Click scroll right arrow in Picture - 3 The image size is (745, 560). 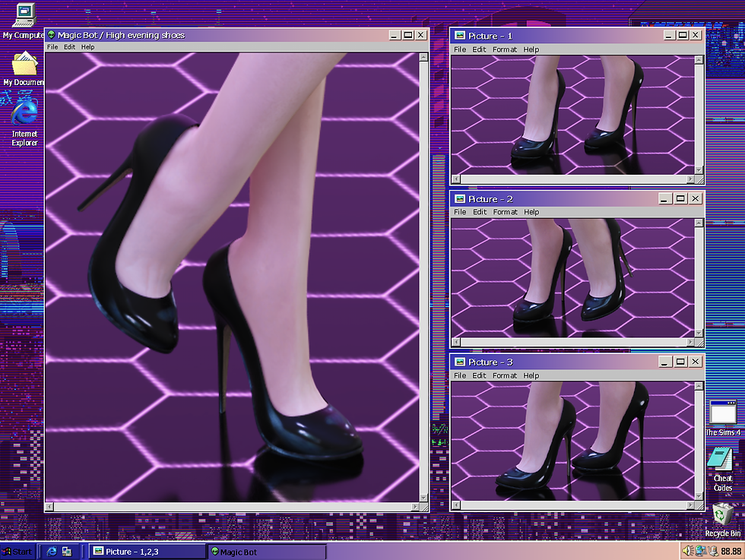(x=690, y=505)
